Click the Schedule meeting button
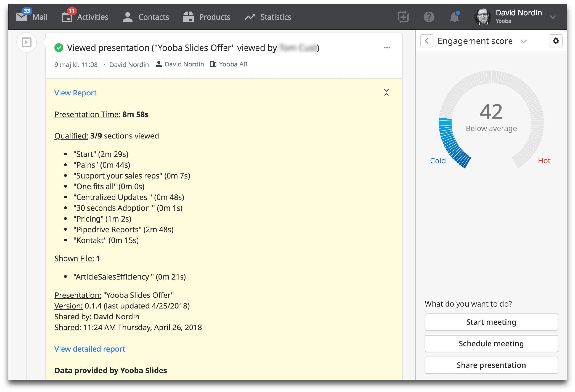This screenshot has width=575, height=392. coord(491,344)
